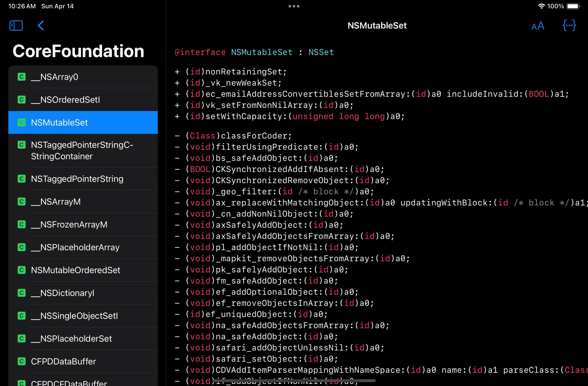This screenshot has height=386, width=588.
Task: Open the font size AA control
Action: [x=538, y=26]
